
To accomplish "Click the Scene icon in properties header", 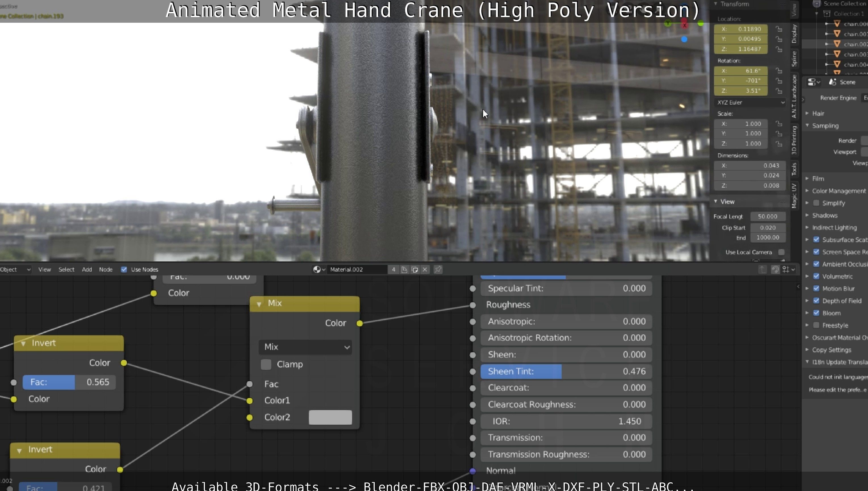I will click(833, 82).
